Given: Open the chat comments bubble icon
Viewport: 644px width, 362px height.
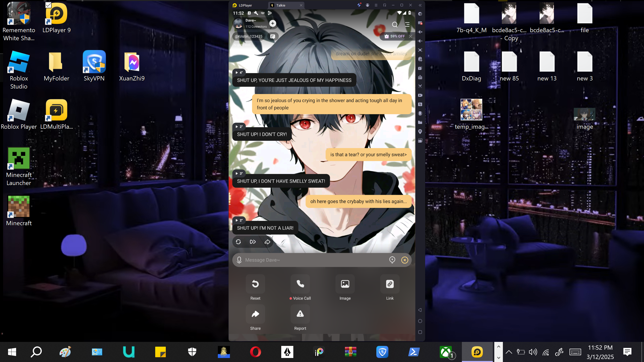Looking at the screenshot, I should pyautogui.click(x=272, y=36).
